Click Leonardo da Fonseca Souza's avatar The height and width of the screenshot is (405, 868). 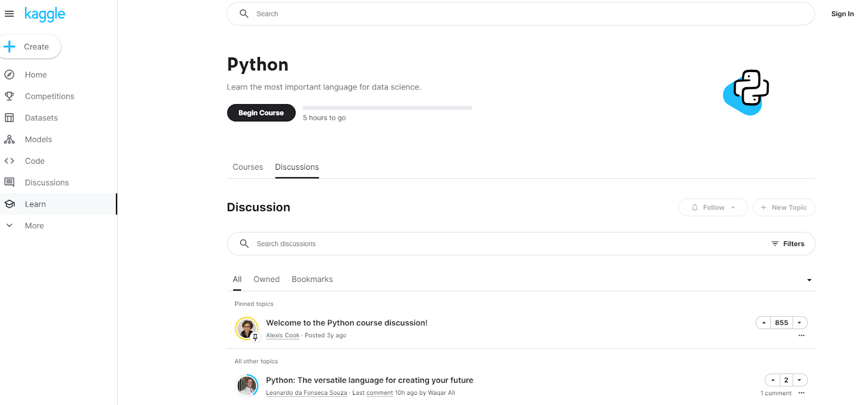pyautogui.click(x=247, y=385)
